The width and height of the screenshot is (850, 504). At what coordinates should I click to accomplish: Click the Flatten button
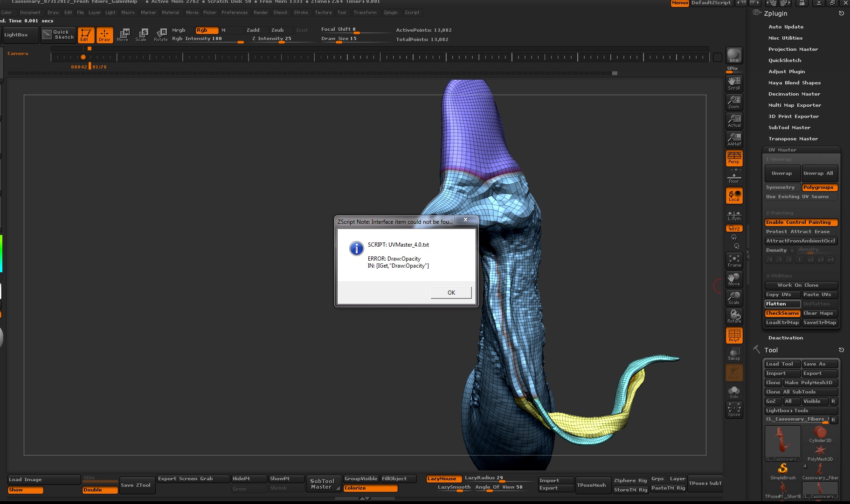[x=782, y=304]
